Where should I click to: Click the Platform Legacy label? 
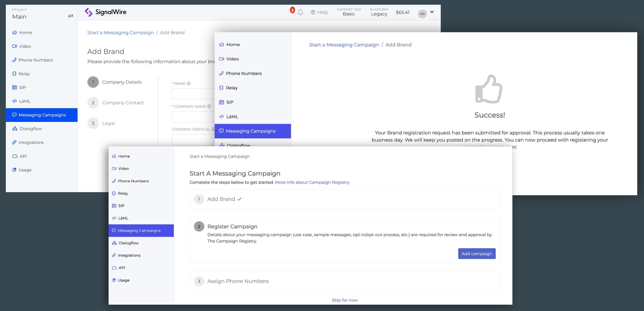tap(379, 12)
